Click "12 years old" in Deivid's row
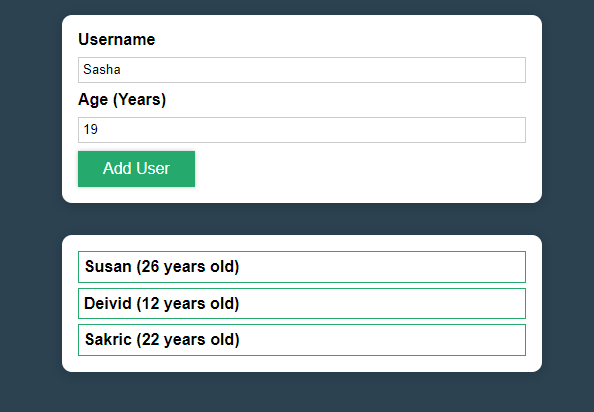The image size is (594, 412). coord(188,304)
